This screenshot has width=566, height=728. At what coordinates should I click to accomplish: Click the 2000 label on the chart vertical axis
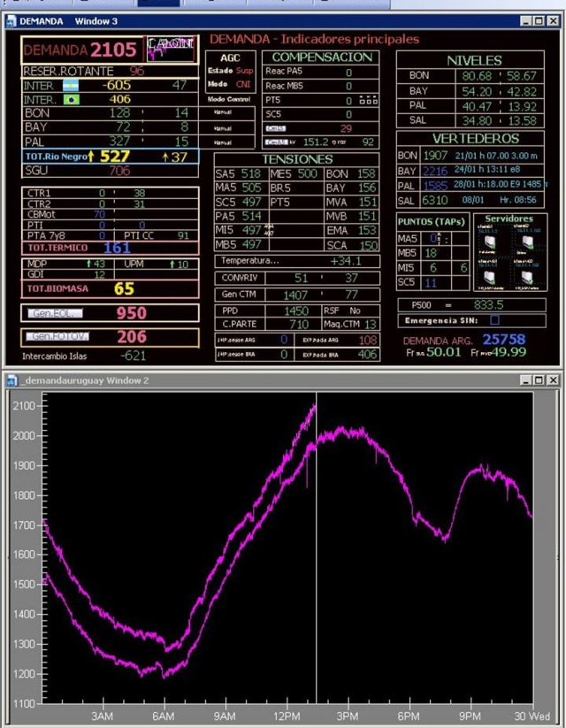(x=24, y=436)
